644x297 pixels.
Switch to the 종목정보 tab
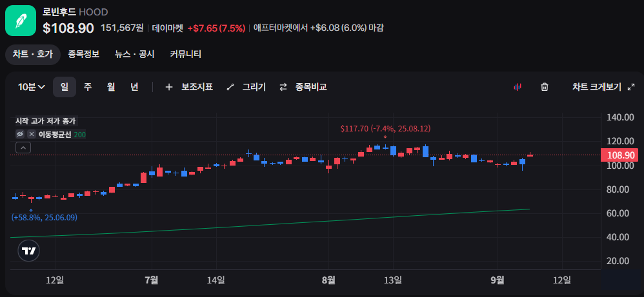pyautogui.click(x=84, y=54)
